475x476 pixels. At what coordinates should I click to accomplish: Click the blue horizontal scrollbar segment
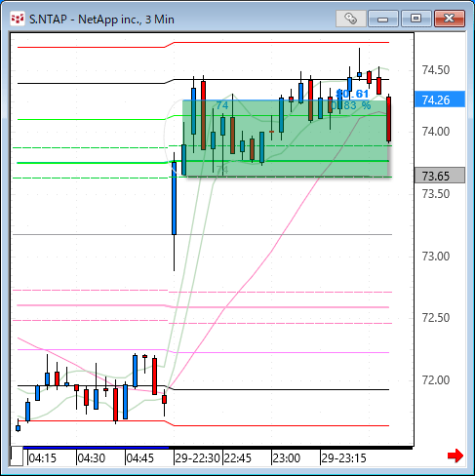point(97,448)
